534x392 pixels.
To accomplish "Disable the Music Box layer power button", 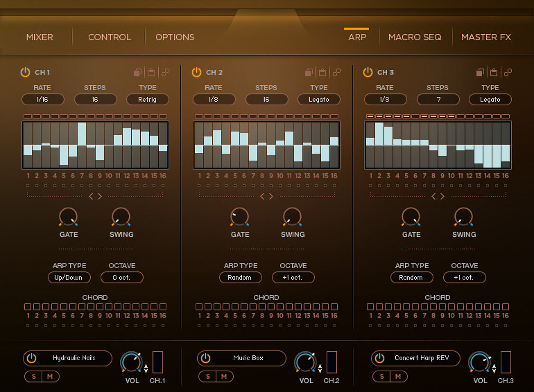I will coord(206,358).
